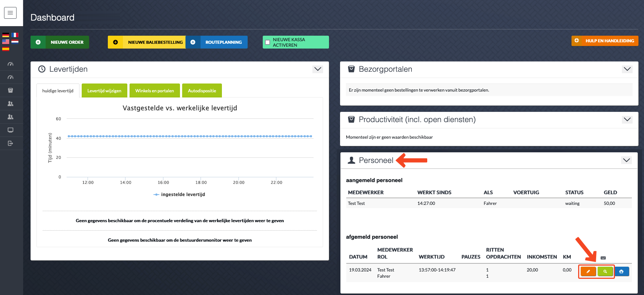Screen dimensions: 644x295
Task: Click the plus icon on Routeplanning
Action: 193,42
